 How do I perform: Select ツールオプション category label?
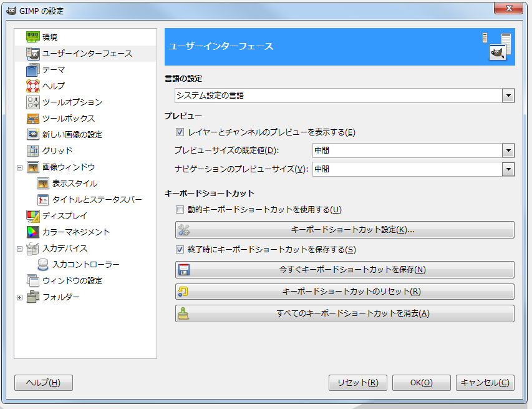tap(72, 102)
